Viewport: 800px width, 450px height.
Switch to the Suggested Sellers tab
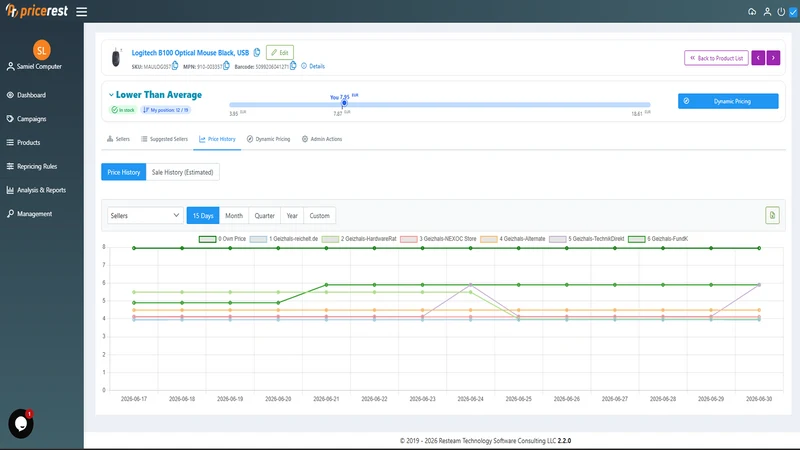pos(164,139)
